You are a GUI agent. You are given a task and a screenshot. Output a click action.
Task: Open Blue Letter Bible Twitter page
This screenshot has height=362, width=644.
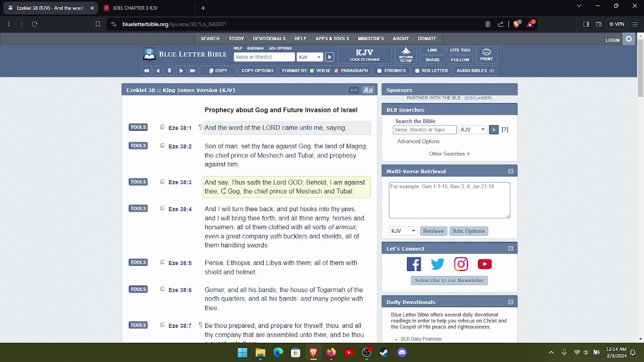[438, 264]
